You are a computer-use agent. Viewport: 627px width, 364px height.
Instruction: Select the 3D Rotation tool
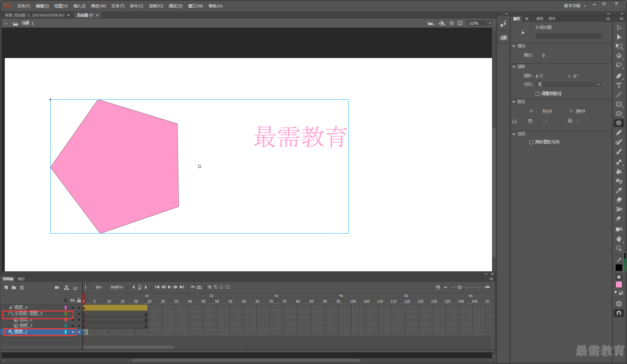click(x=619, y=56)
